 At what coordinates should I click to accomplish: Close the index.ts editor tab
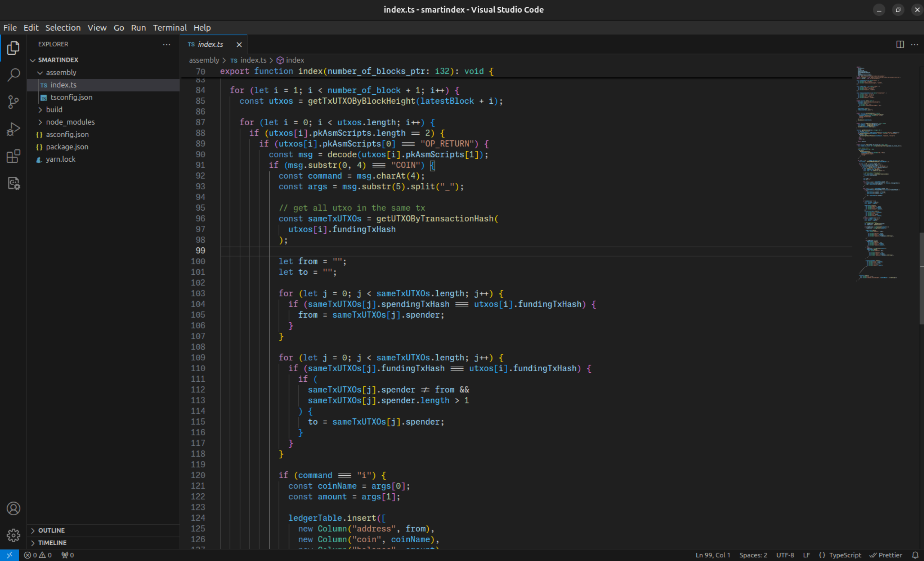239,44
